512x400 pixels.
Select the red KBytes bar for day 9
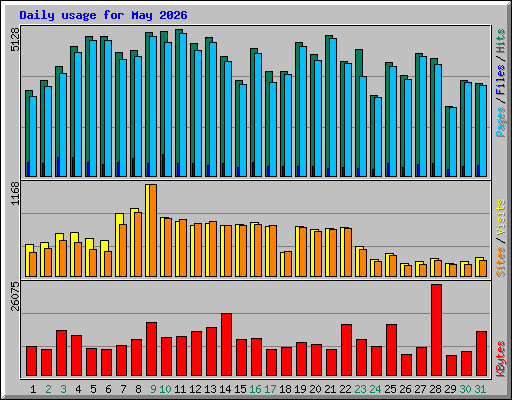[x=151, y=349]
